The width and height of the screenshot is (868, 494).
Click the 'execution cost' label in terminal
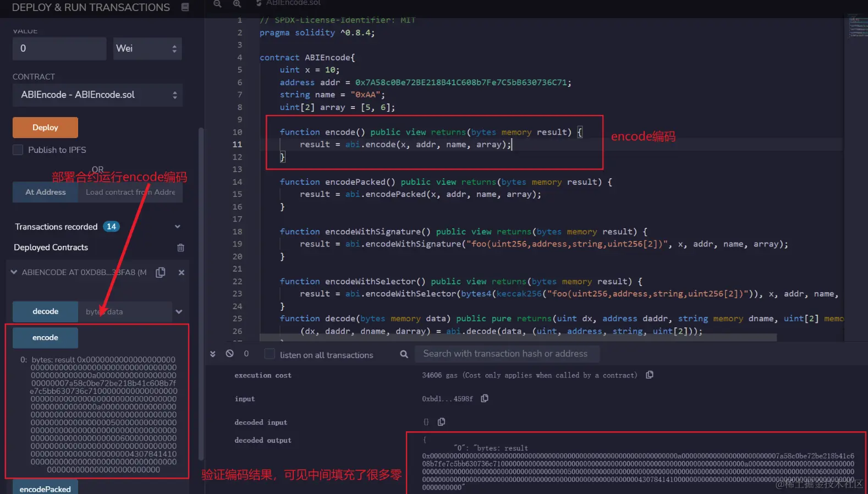pyautogui.click(x=263, y=375)
